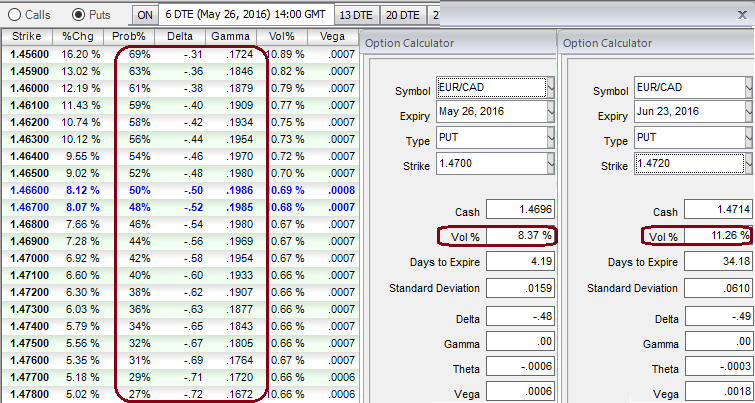Viewport: 755px width, 403px height.
Task: Select the 1.47000 strike row
Action: pos(180,258)
